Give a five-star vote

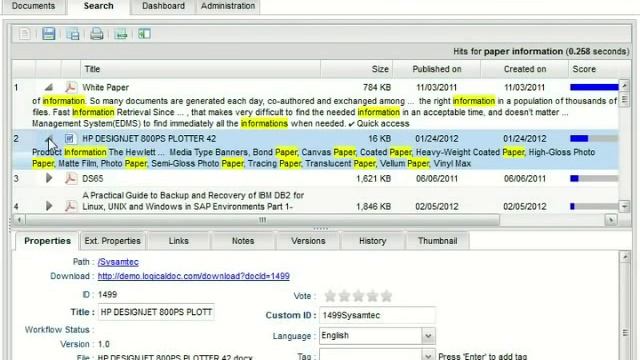point(386,296)
